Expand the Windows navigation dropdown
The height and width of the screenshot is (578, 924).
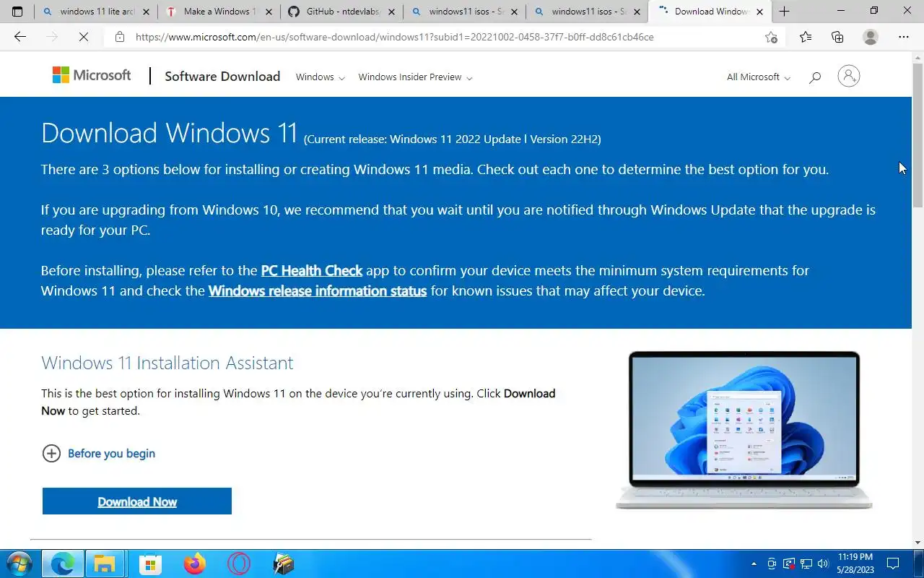(321, 77)
